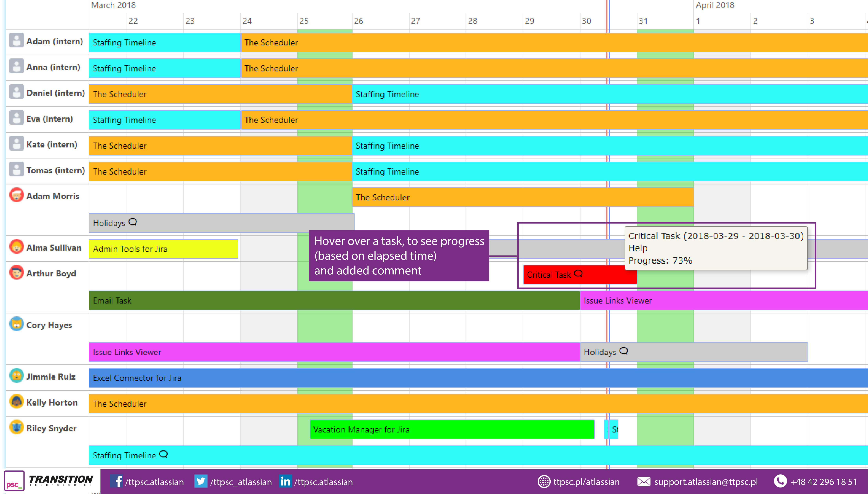Screen dimensions: 868x494
Task: Click the day 31 column header
Action: pyautogui.click(x=643, y=21)
